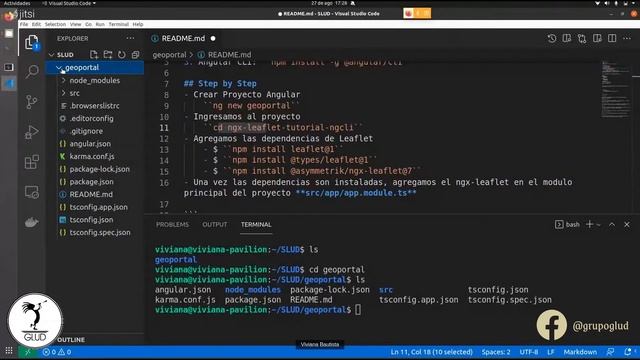The height and width of the screenshot is (360, 640).
Task: Click the remote window indicator in status bar
Action: click(27, 352)
